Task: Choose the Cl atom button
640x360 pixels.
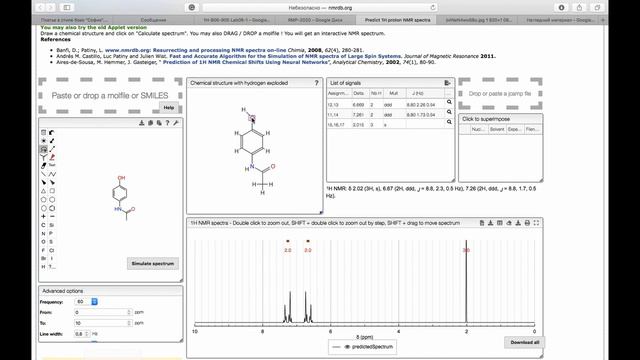Action: 52,250
